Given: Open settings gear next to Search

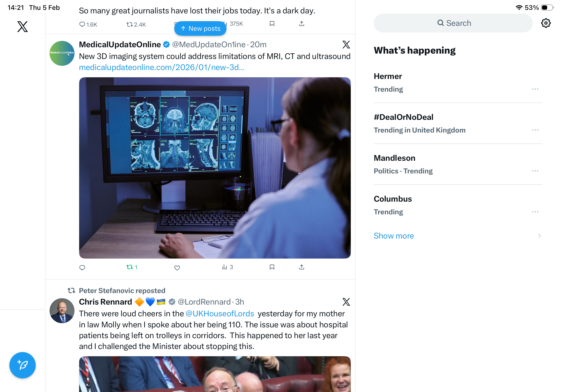Looking at the screenshot, I should (545, 23).
